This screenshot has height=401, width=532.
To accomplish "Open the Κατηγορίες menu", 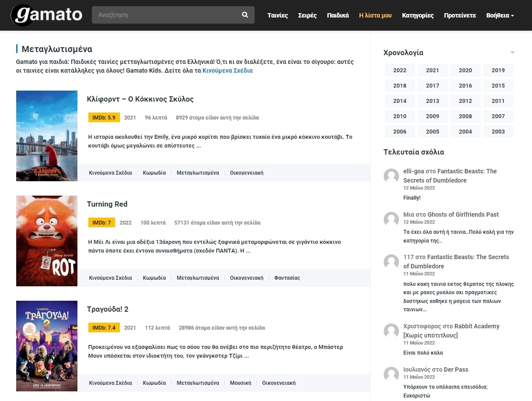I will (418, 15).
